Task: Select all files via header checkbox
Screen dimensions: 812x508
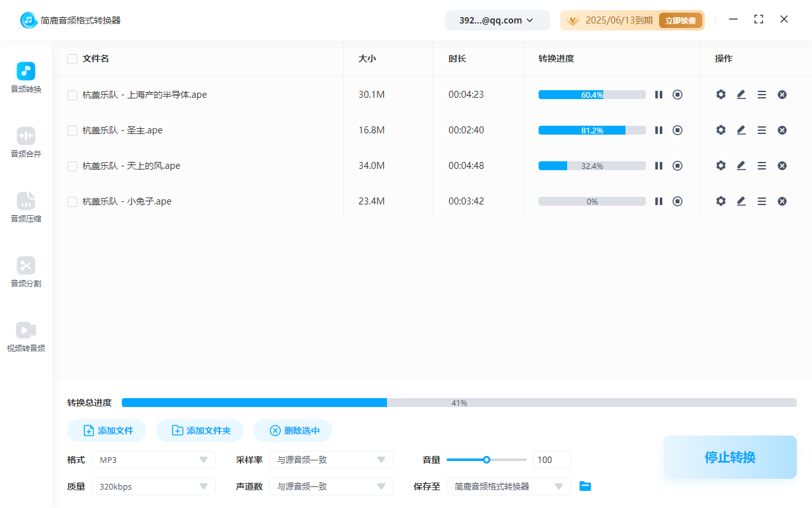Action: click(72, 58)
